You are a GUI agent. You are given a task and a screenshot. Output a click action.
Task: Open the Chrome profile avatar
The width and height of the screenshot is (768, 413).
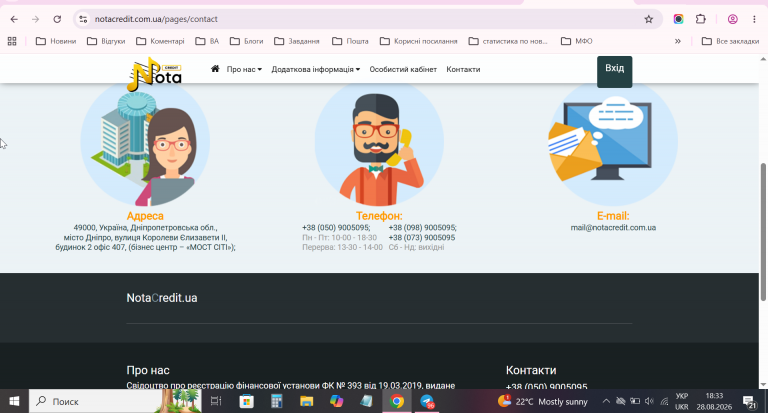point(733,19)
